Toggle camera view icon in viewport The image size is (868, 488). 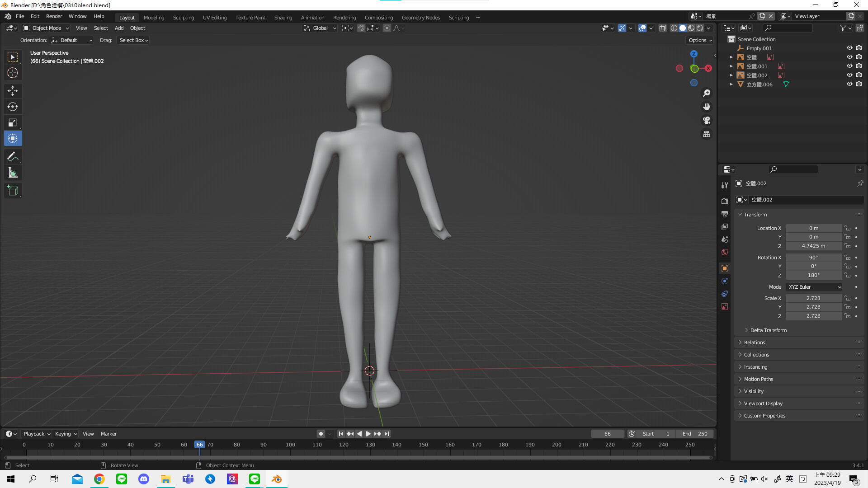pos(707,120)
